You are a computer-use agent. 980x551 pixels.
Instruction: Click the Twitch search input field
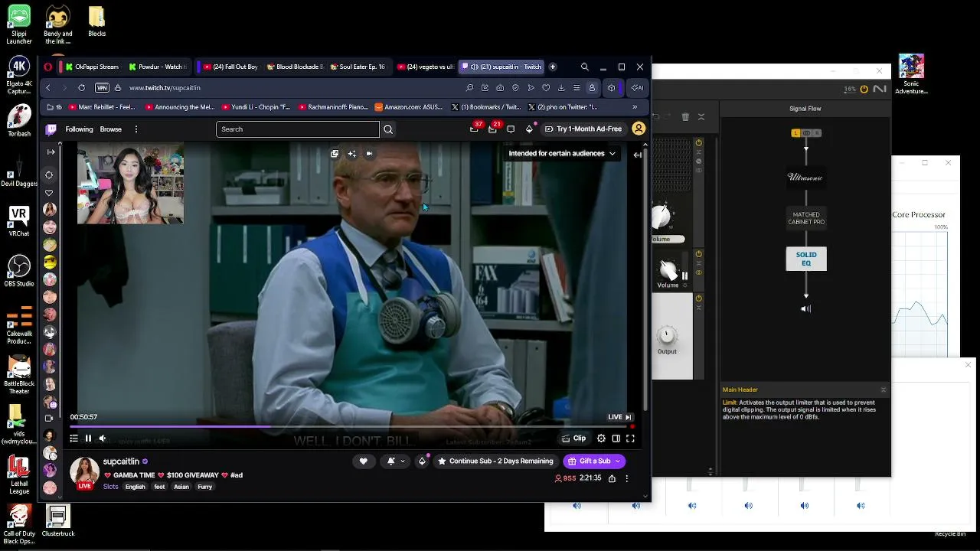[x=298, y=129]
